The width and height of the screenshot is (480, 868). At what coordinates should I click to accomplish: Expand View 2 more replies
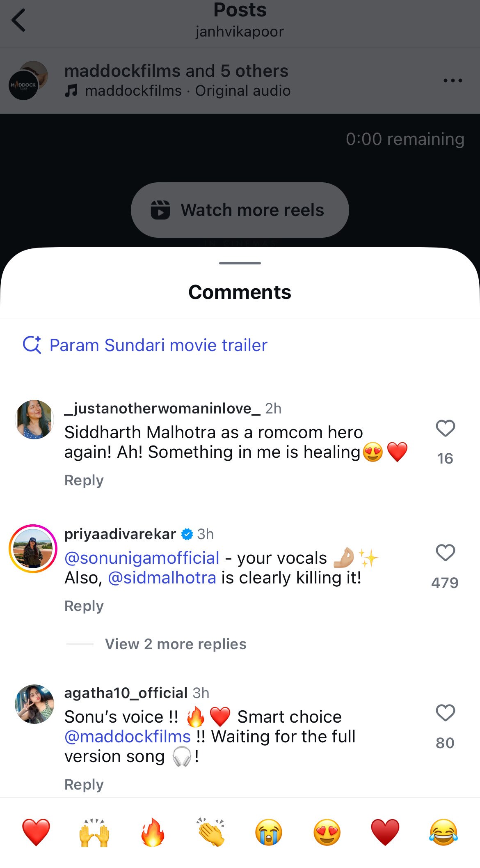click(176, 644)
